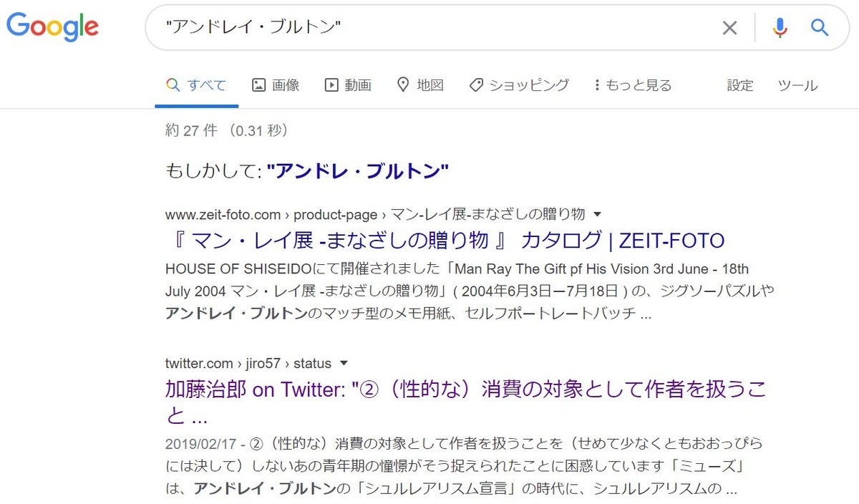Open ZEIT-FOTO マン・レイ展 catalog result title
The height and width of the screenshot is (504, 859).
click(445, 240)
